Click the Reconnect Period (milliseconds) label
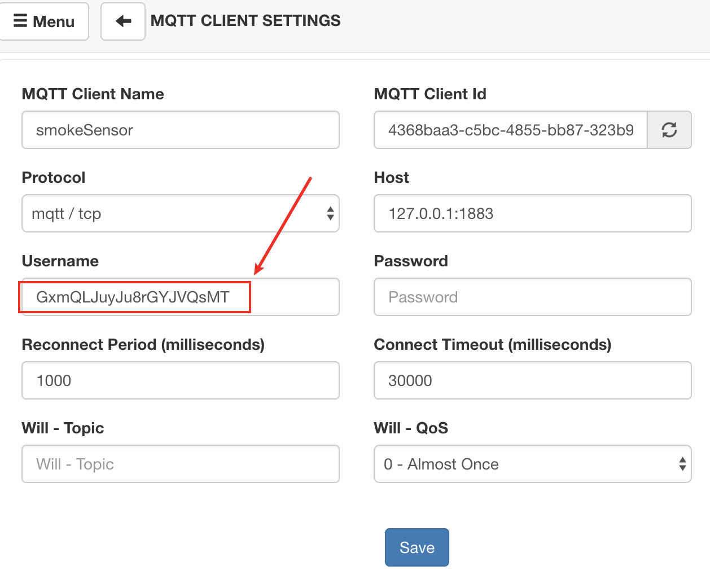This screenshot has width=710, height=588. pyautogui.click(x=143, y=344)
